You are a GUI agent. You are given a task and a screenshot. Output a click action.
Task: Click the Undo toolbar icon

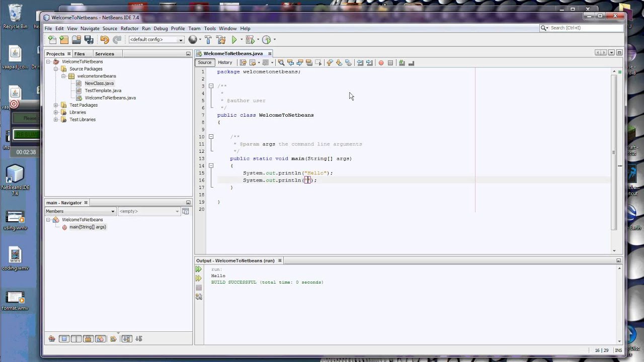(105, 40)
